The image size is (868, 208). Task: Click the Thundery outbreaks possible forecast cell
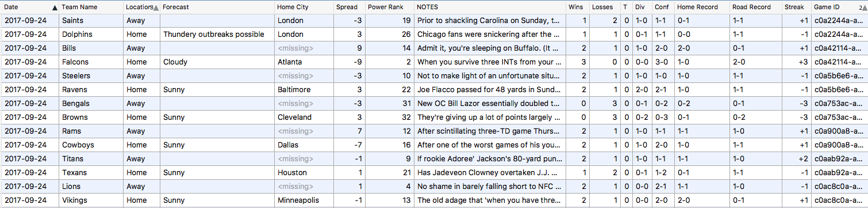pyautogui.click(x=217, y=35)
